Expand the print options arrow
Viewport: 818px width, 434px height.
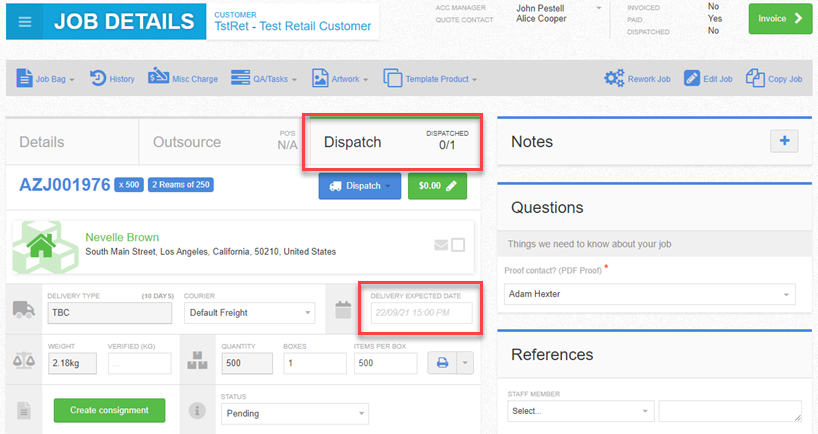[465, 363]
